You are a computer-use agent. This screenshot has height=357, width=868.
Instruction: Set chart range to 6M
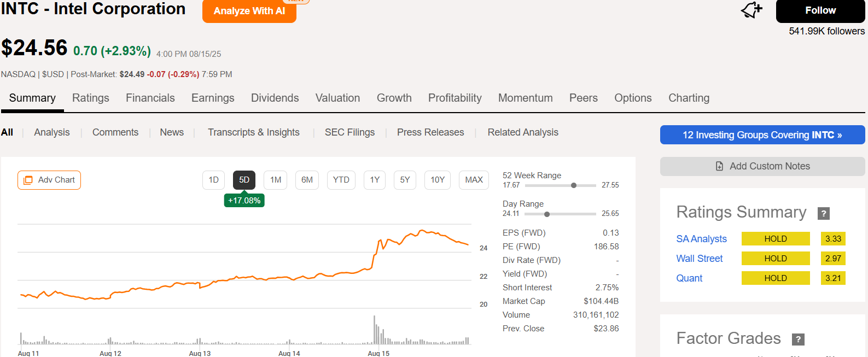coord(307,180)
